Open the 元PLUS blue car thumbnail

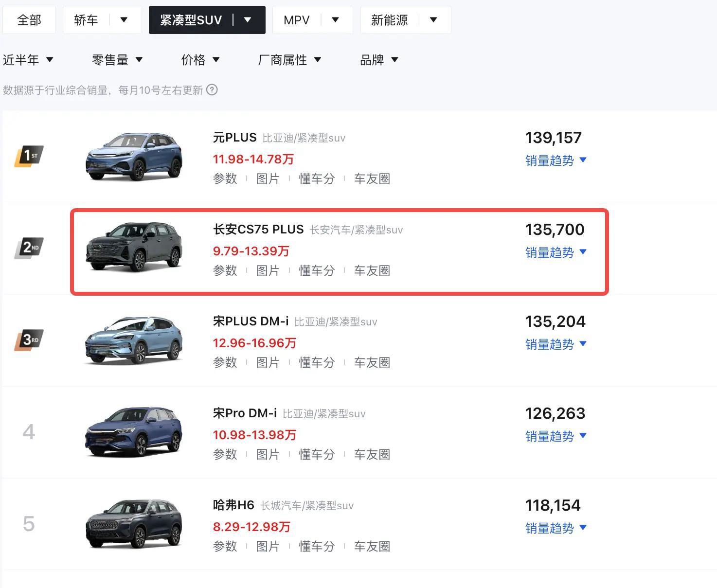[134, 157]
